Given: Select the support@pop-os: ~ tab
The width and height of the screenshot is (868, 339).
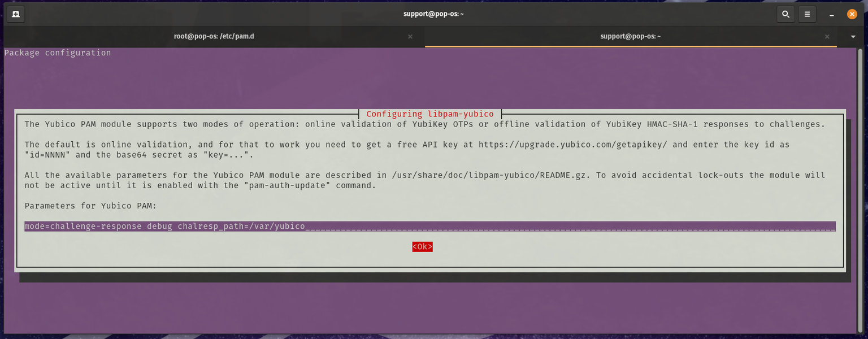Looking at the screenshot, I should click(630, 36).
